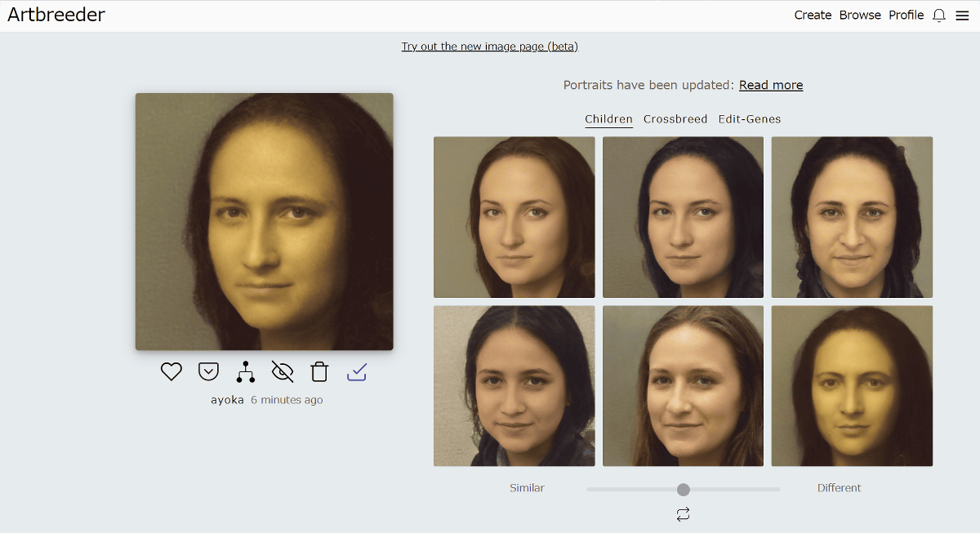
Task: Select the bottom-middle child portrait
Action: (683, 386)
